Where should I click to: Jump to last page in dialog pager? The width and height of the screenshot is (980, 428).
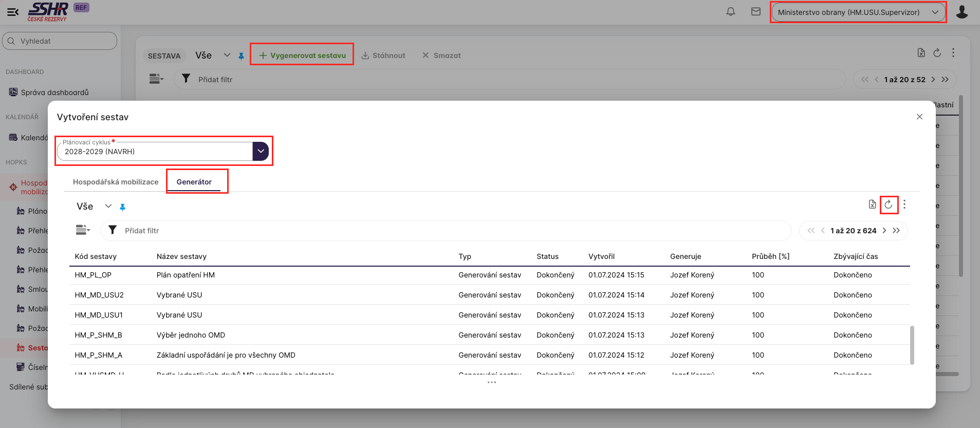(x=896, y=231)
